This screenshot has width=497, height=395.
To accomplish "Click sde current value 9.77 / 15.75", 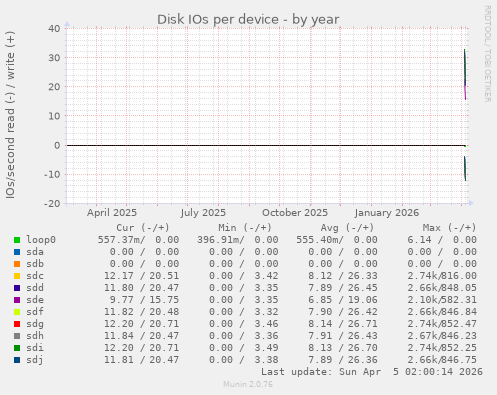I will [144, 300].
